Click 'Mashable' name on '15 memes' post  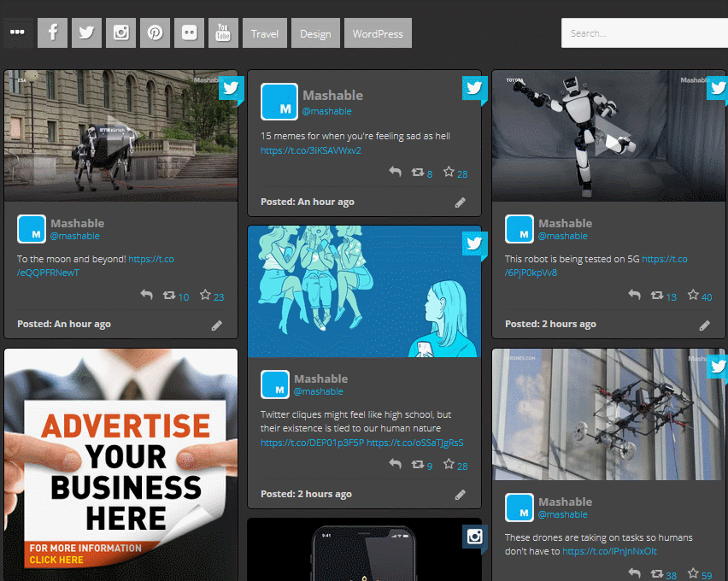coord(333,96)
